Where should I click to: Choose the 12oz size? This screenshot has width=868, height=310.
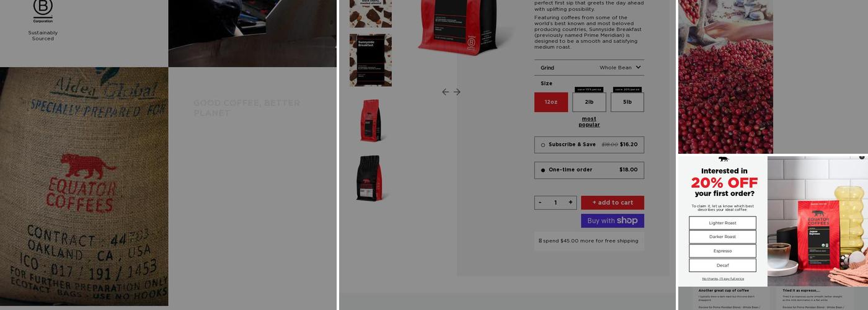[x=551, y=102]
